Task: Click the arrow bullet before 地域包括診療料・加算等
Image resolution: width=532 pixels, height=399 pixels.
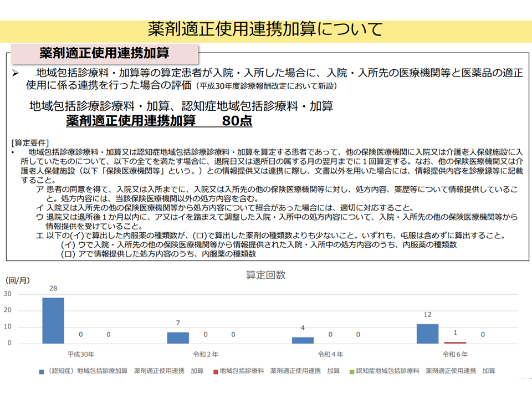Action: click(16, 73)
